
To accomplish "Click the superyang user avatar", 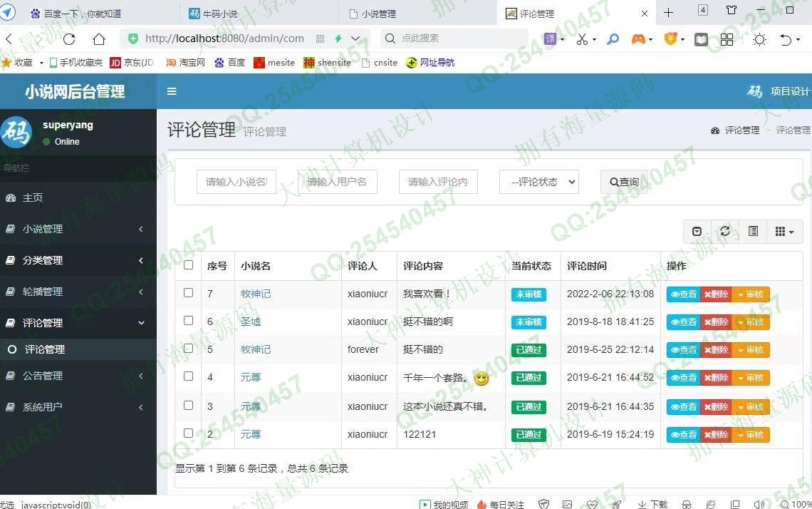I will click(x=16, y=132).
